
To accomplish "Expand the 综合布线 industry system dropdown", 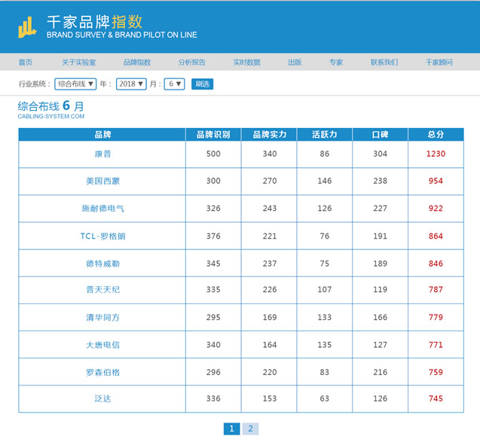I will [x=76, y=84].
